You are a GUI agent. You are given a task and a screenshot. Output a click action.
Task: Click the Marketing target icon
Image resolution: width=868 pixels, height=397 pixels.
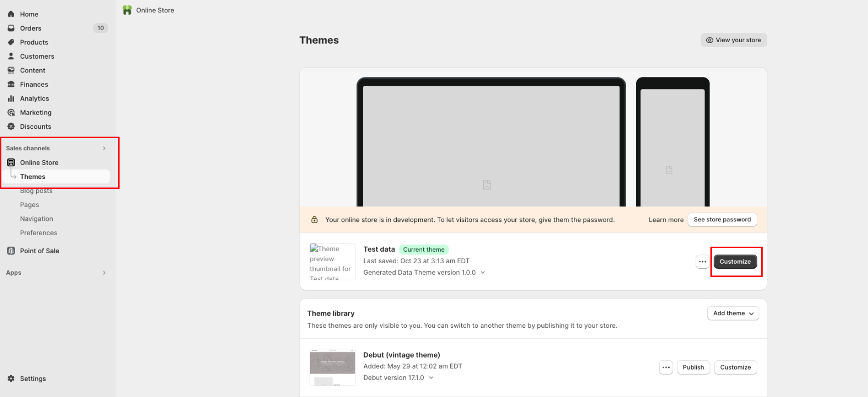11,112
